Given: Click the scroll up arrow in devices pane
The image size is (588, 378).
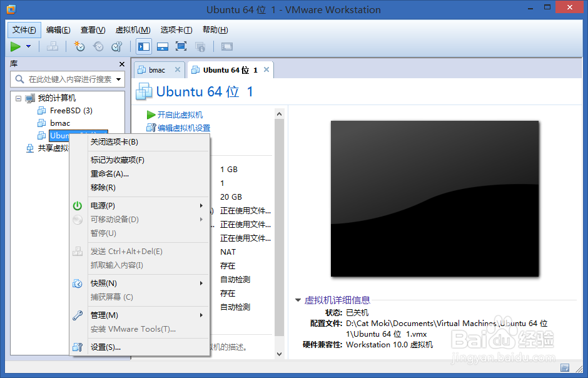Looking at the screenshot, I should 279,114.
